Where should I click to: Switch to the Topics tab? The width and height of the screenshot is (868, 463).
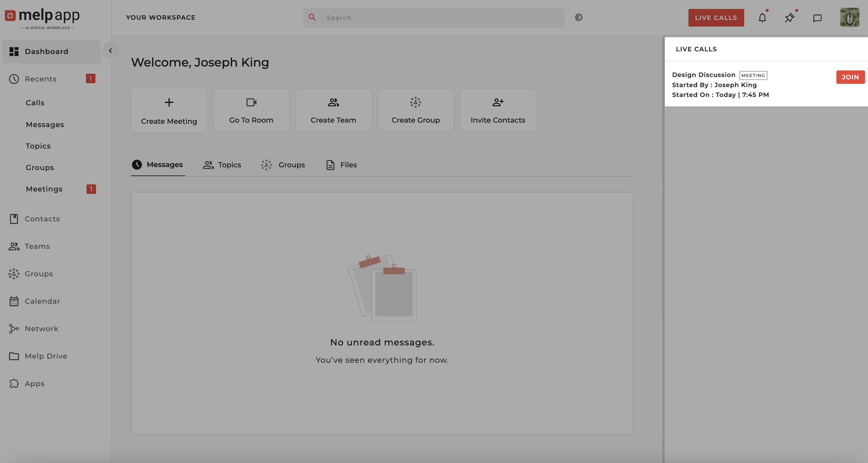point(222,165)
